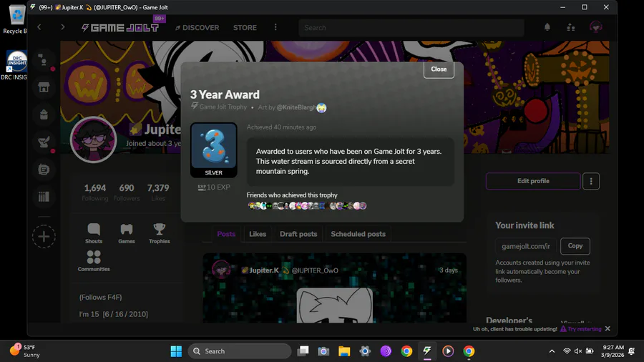The height and width of the screenshot is (362, 644).
Task: Open the Settings gear on the taskbar
Action: point(365,351)
